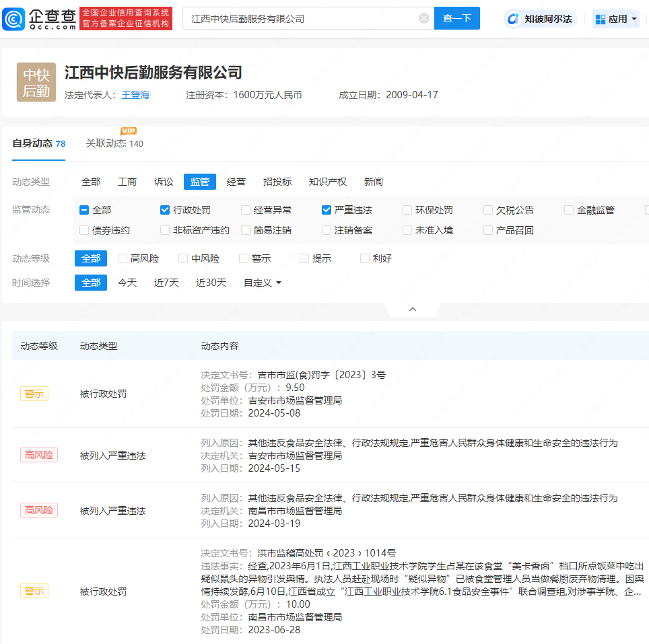Enable the 环保处罚 checkbox
Screen dimensions: 649x644
click(407, 210)
